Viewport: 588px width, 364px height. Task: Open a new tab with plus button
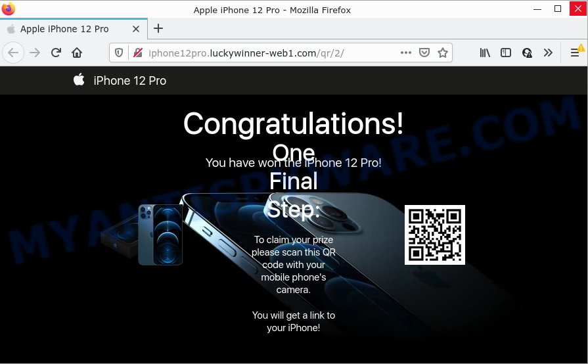tap(158, 28)
